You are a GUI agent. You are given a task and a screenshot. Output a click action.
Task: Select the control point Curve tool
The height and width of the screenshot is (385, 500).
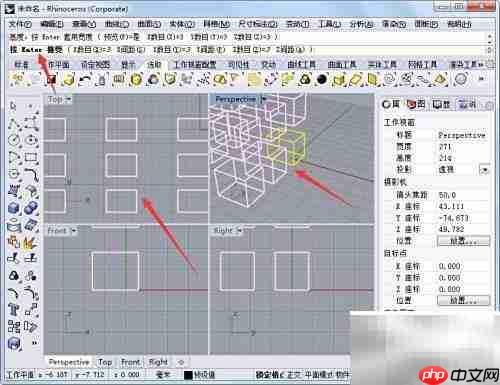(31, 123)
